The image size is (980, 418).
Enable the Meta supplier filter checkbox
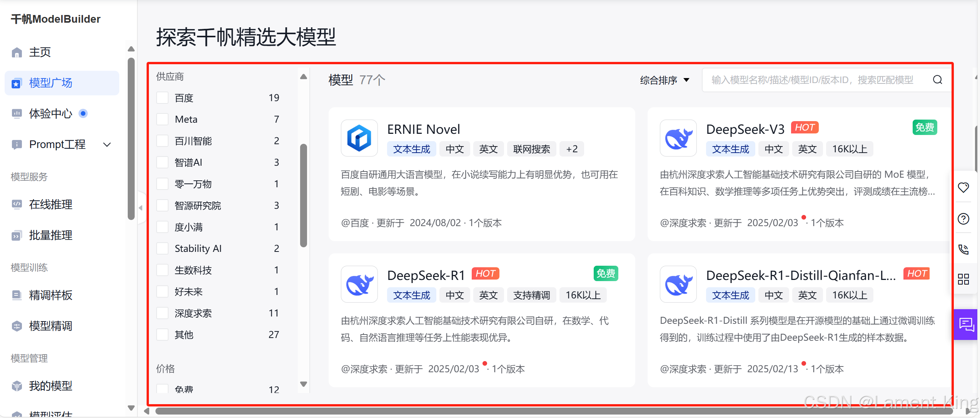pyautogui.click(x=162, y=119)
